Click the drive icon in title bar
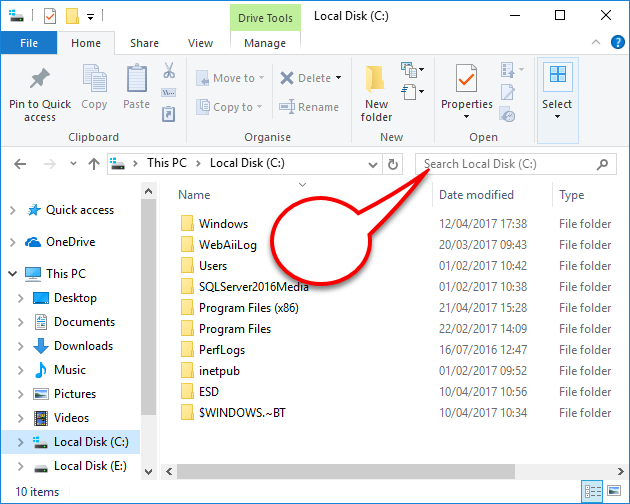 coord(16,16)
